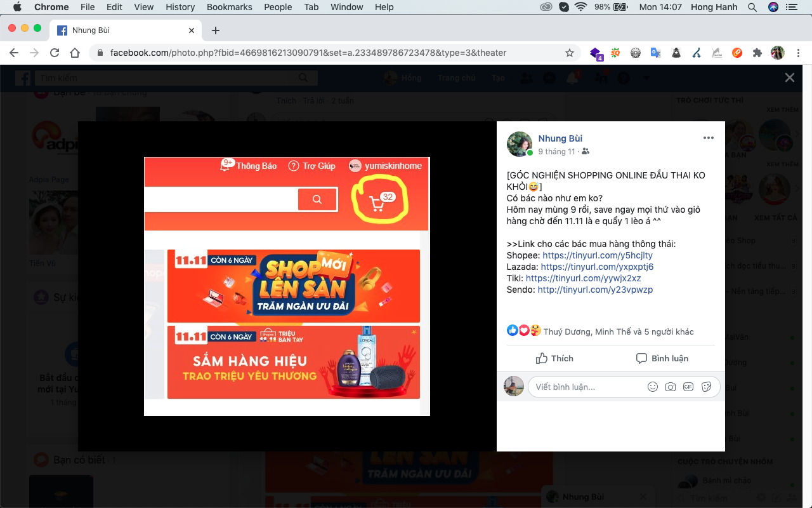
Task: Open the Hong Hanh user menu
Action: pyautogui.click(x=715, y=7)
